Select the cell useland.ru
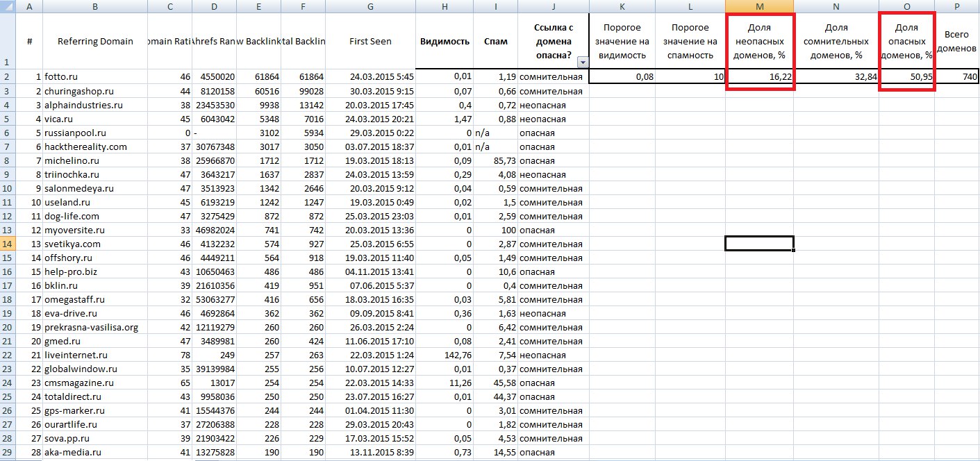Viewport: 980px width, 461px height. point(94,202)
